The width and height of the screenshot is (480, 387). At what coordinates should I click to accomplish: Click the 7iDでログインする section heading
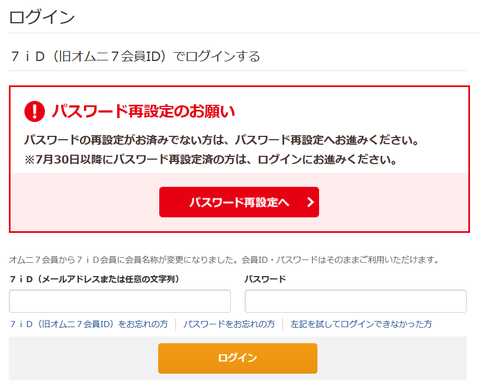(135, 56)
